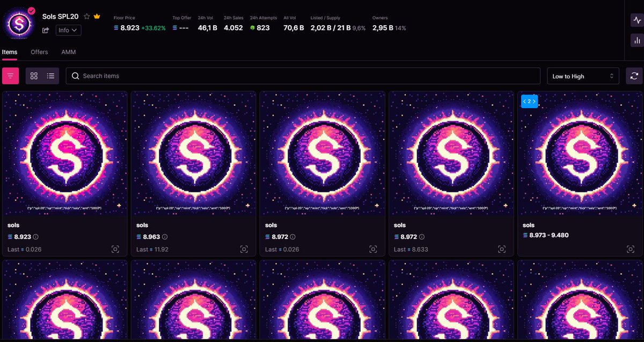Toggle the pink filter button
This screenshot has height=342, width=644.
[x=11, y=76]
